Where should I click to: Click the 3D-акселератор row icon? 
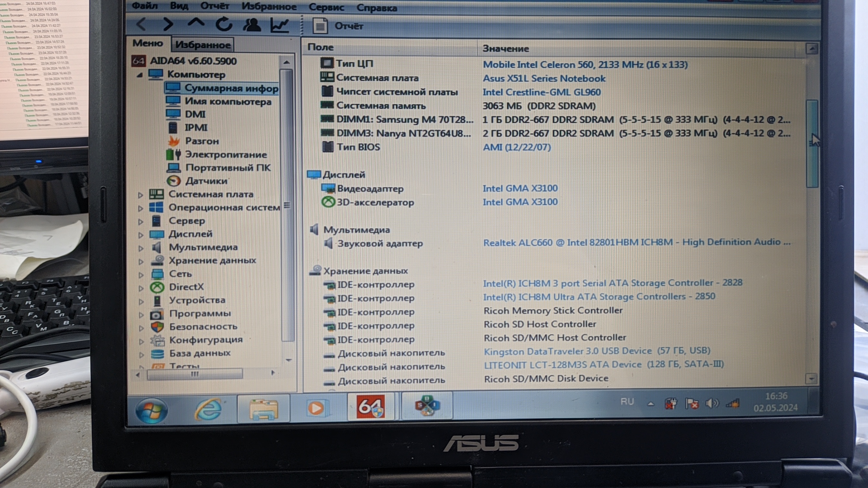pyautogui.click(x=327, y=202)
